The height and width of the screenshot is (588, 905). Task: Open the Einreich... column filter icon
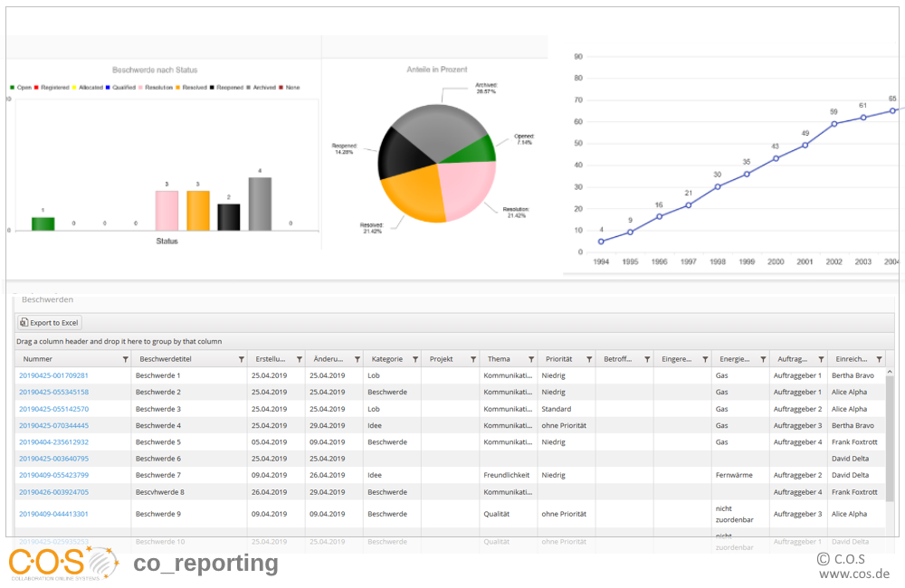pyautogui.click(x=879, y=359)
